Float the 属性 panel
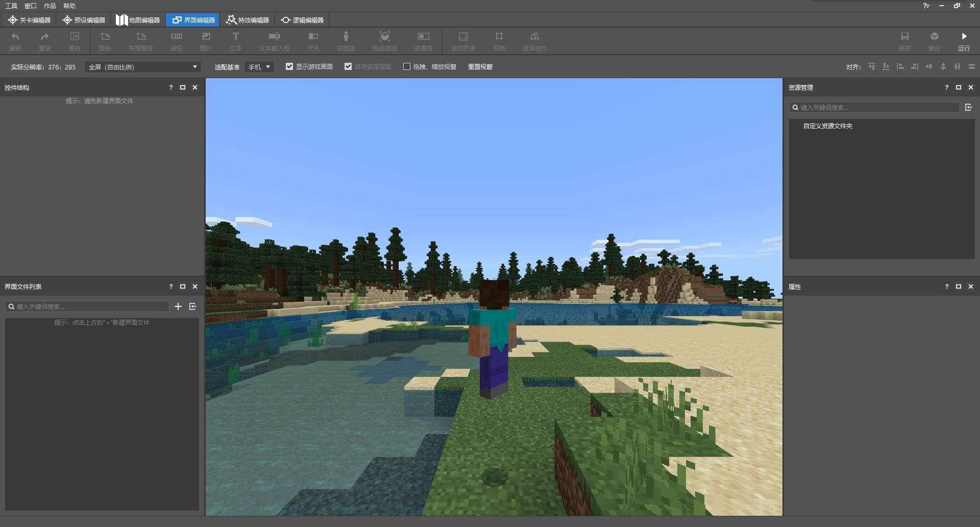 click(x=959, y=286)
